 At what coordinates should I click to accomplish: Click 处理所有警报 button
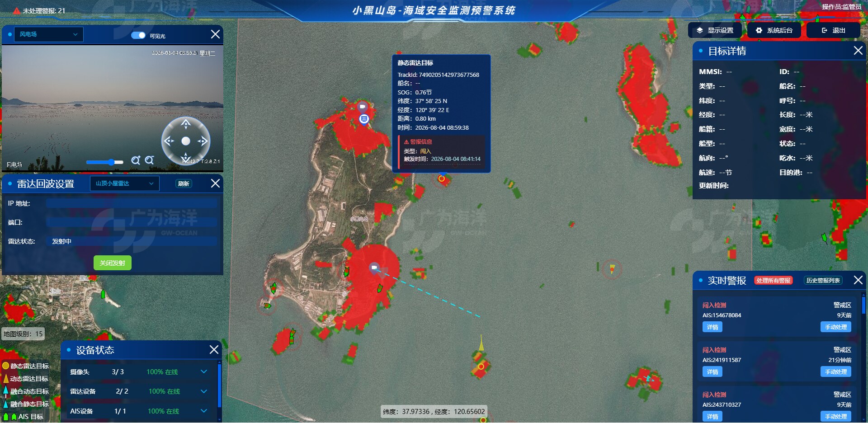[774, 281]
